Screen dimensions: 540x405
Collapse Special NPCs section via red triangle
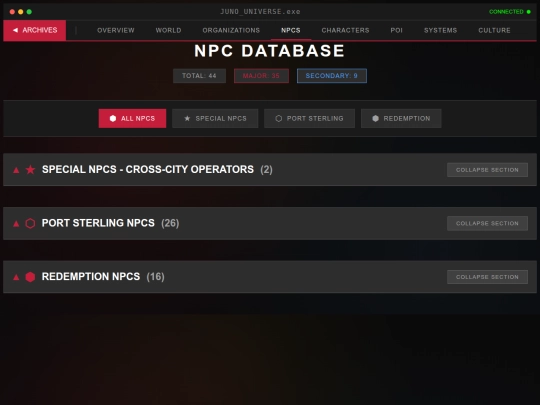16,170
